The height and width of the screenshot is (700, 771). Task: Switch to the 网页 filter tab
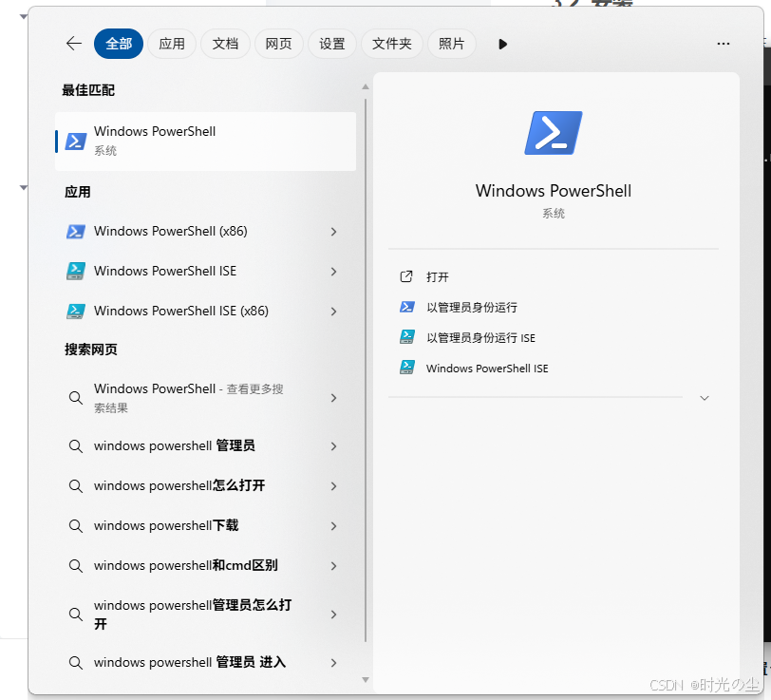[x=278, y=44]
